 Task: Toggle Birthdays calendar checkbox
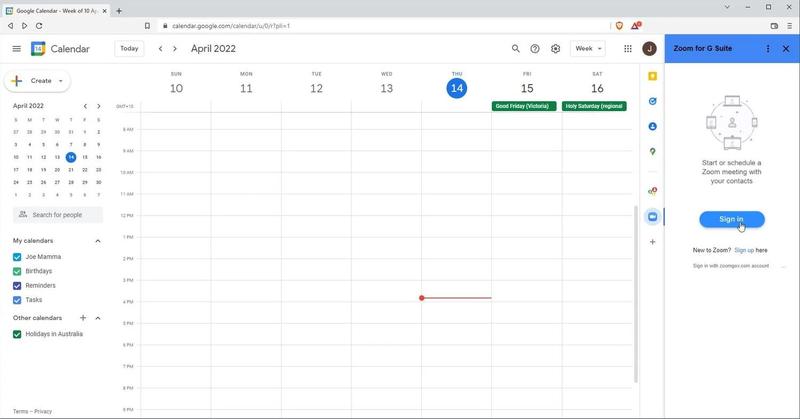pyautogui.click(x=17, y=271)
